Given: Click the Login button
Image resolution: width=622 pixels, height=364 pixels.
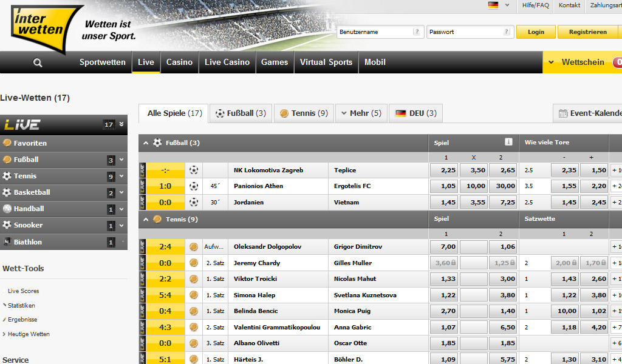Looking at the screenshot, I should 536,32.
